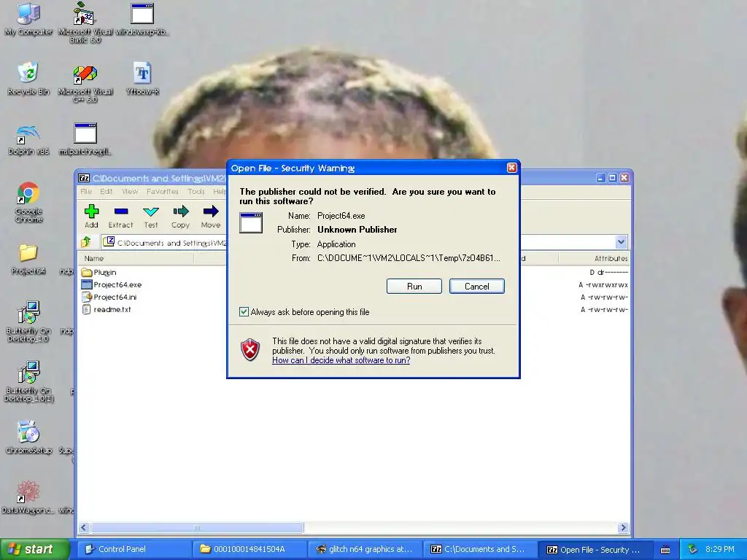Click the keyboard icon in system tray
This screenshot has height=560, width=747.
(665, 550)
